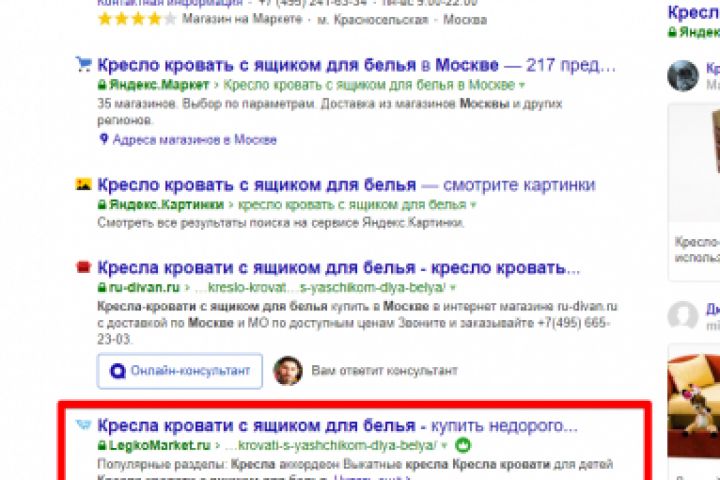
Task: Open the купить недорого LegkoMarket result title
Action: point(338,426)
